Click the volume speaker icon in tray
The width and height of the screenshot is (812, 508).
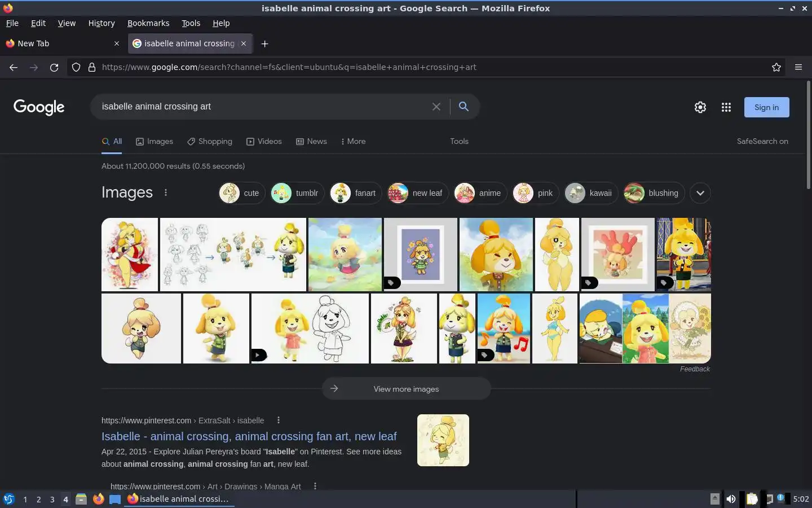[731, 499]
